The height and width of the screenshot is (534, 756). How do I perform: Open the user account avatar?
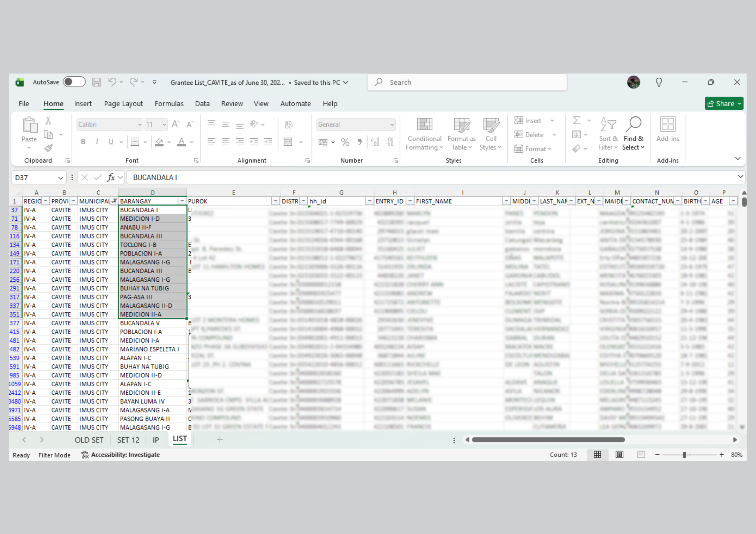point(633,82)
